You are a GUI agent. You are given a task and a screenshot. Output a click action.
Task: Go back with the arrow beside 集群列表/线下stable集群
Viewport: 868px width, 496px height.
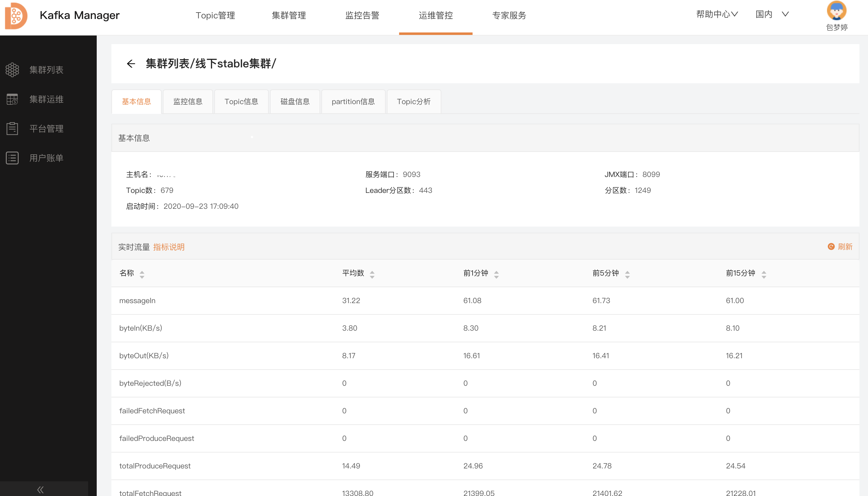click(x=131, y=64)
